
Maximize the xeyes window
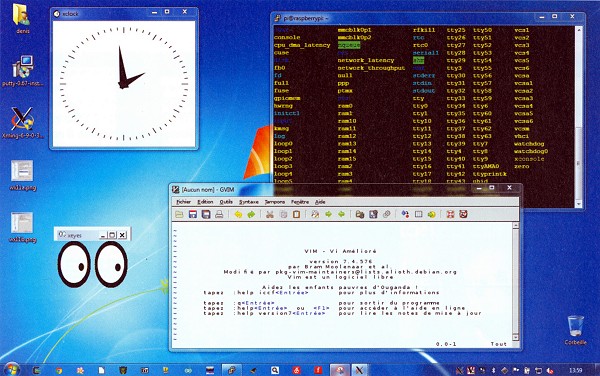[x=112, y=235]
